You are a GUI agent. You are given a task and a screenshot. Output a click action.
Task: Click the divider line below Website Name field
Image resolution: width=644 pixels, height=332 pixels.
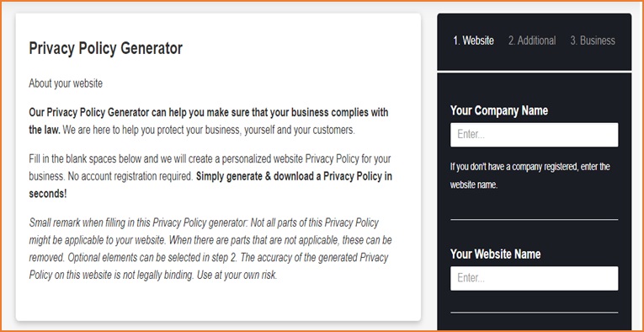point(534,313)
